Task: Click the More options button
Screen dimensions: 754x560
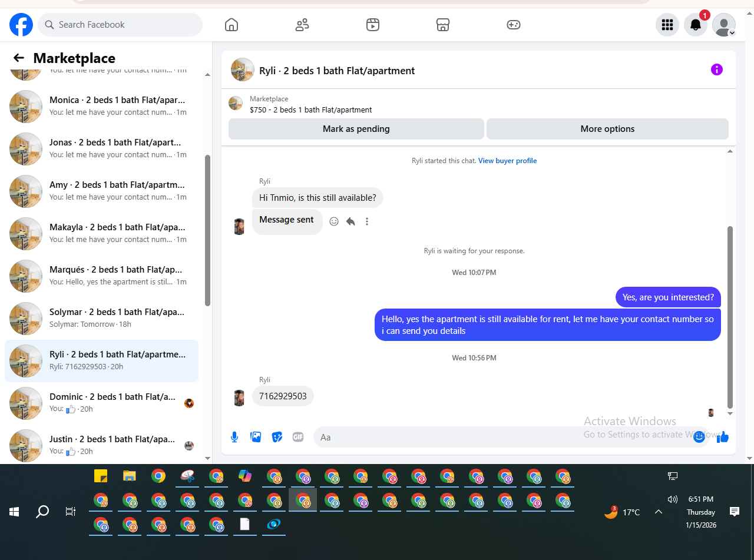Action: click(x=607, y=129)
